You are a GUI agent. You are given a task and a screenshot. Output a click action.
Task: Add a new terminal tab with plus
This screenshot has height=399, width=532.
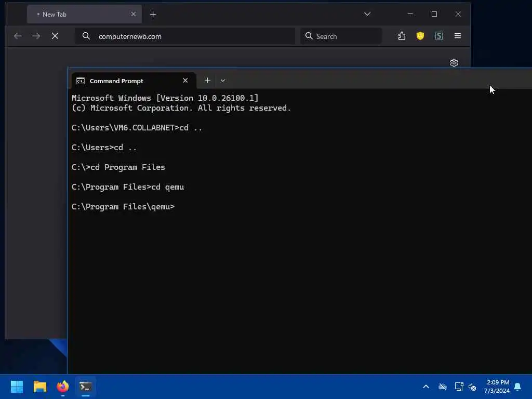pos(207,81)
